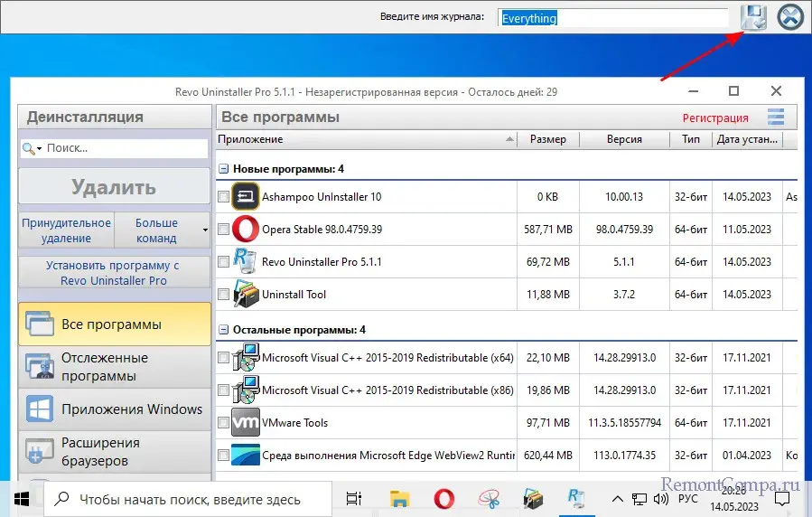Open the Приложения Windows section
This screenshot has height=517, width=812.
tap(114, 409)
